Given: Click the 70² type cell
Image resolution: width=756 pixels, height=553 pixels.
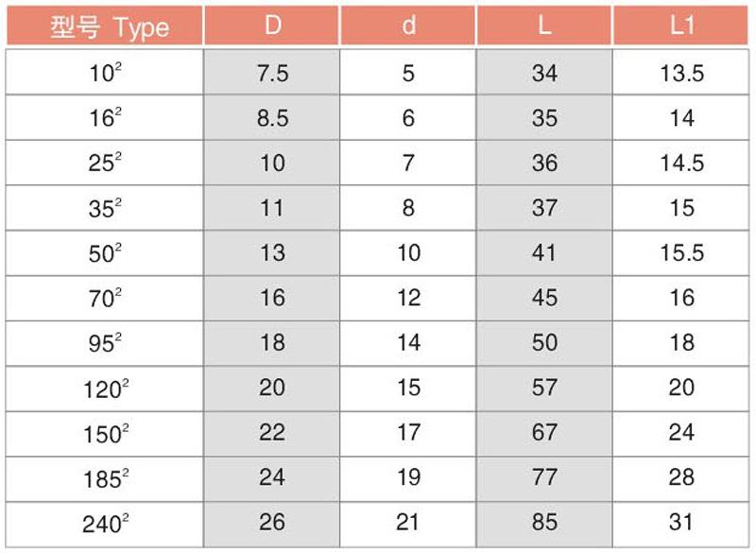Looking at the screenshot, I should [x=105, y=298].
